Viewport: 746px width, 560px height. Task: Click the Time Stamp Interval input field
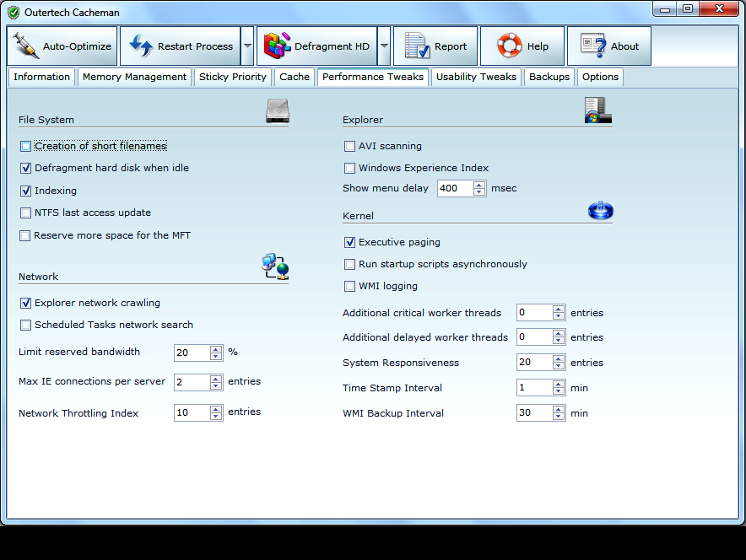click(535, 388)
